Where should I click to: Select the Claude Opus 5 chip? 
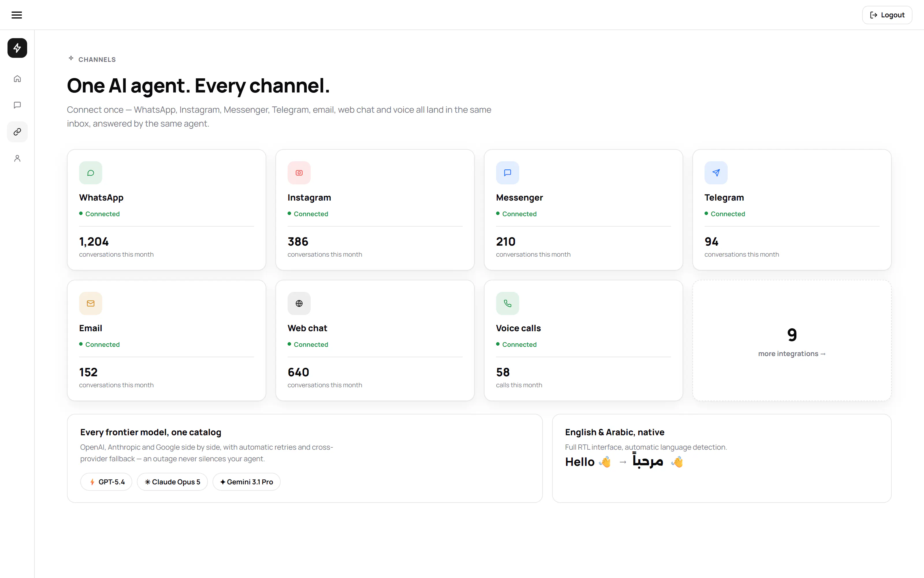coord(172,482)
